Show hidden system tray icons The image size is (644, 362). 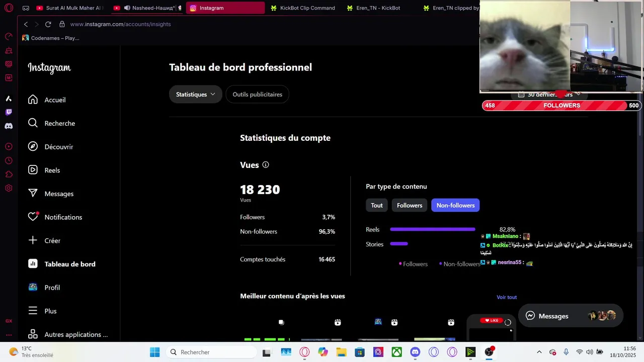[539, 352]
